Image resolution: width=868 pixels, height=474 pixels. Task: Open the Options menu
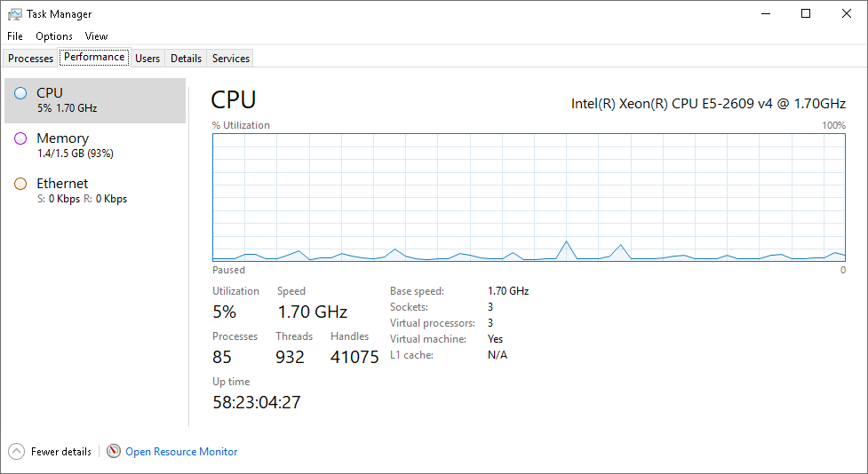(54, 36)
